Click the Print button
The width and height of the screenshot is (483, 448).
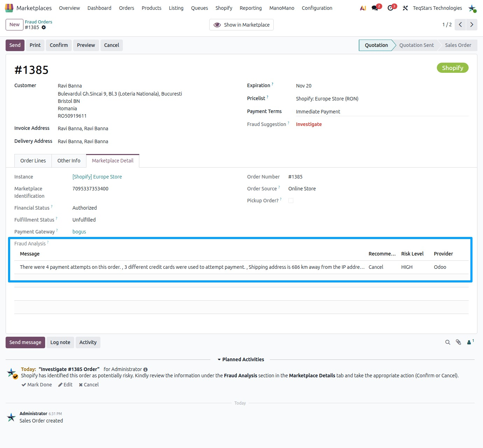[x=35, y=45]
